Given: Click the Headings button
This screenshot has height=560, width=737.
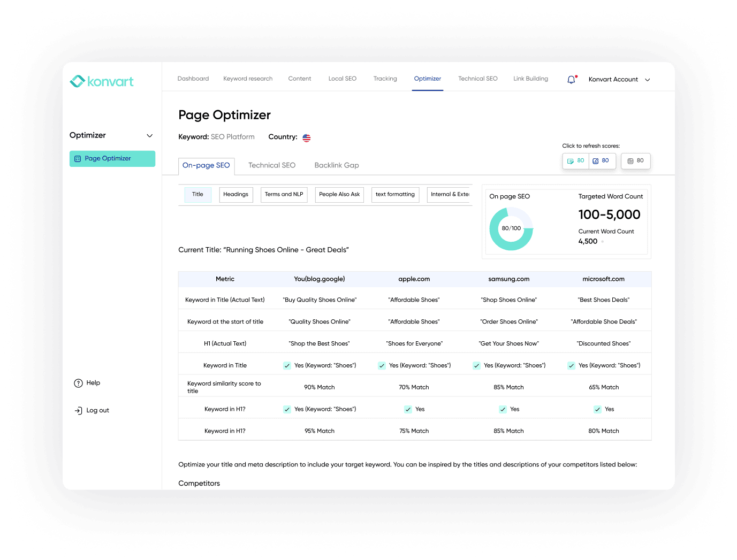Looking at the screenshot, I should pyautogui.click(x=236, y=195).
